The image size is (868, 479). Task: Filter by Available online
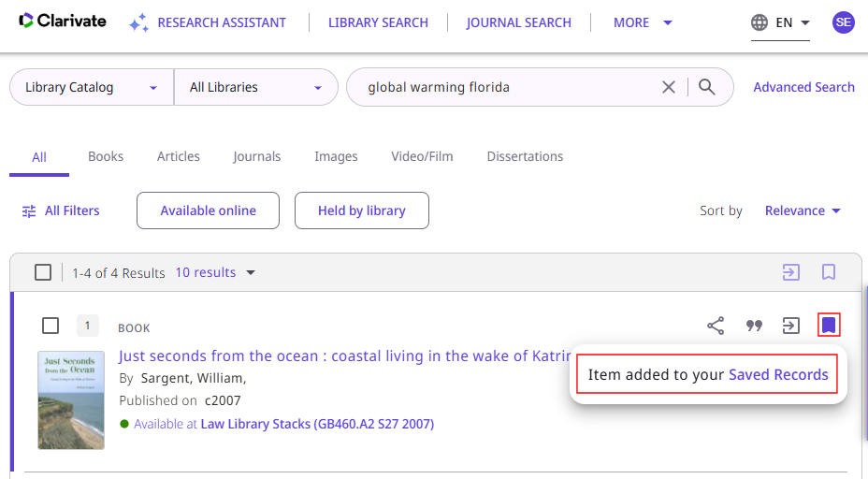click(x=208, y=210)
